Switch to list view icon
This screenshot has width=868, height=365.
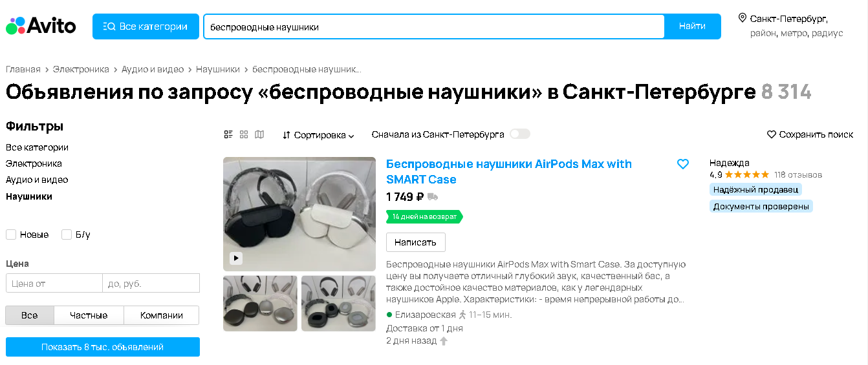pos(228,134)
